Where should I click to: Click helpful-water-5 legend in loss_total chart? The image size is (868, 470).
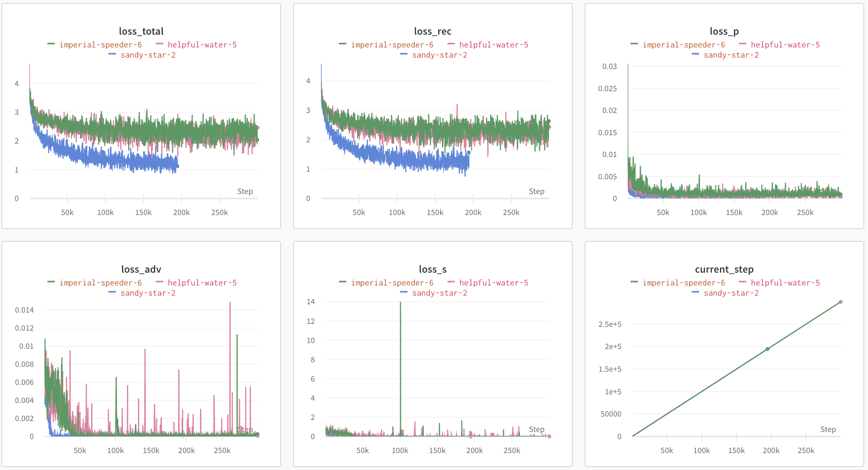(x=202, y=45)
